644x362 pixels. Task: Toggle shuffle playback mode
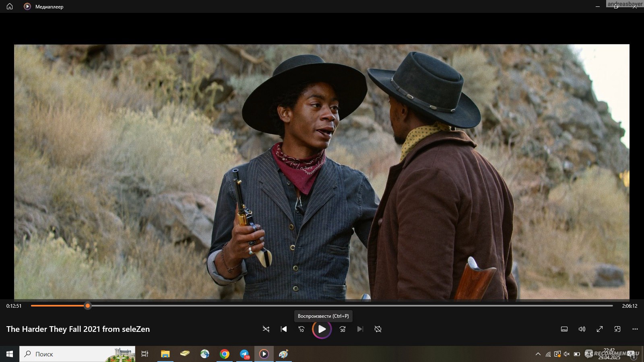click(266, 329)
